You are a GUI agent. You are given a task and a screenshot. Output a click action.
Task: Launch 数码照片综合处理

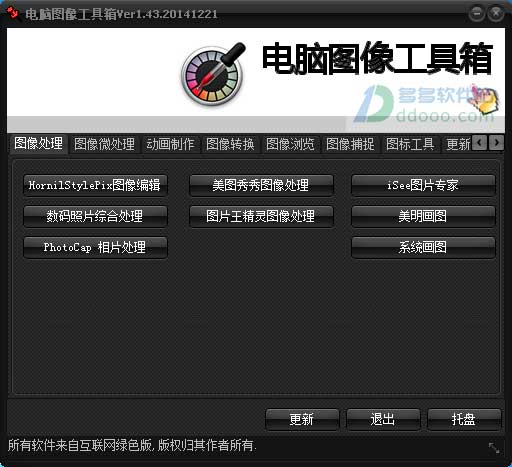click(x=95, y=216)
